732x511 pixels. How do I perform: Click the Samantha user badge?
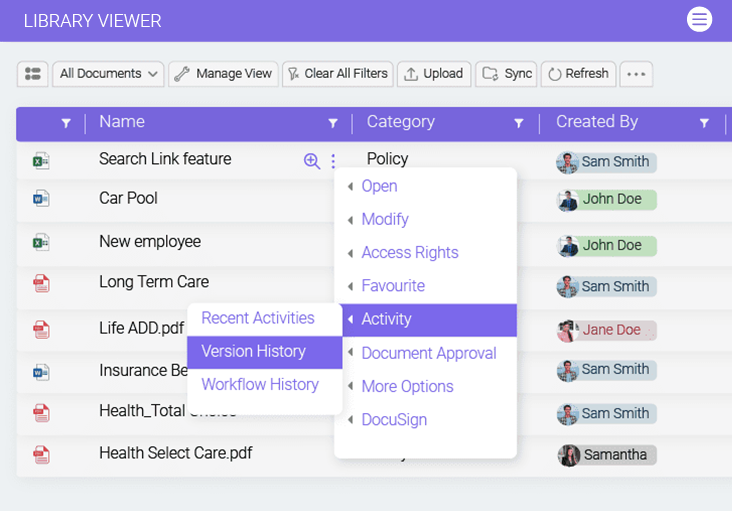[x=606, y=455]
